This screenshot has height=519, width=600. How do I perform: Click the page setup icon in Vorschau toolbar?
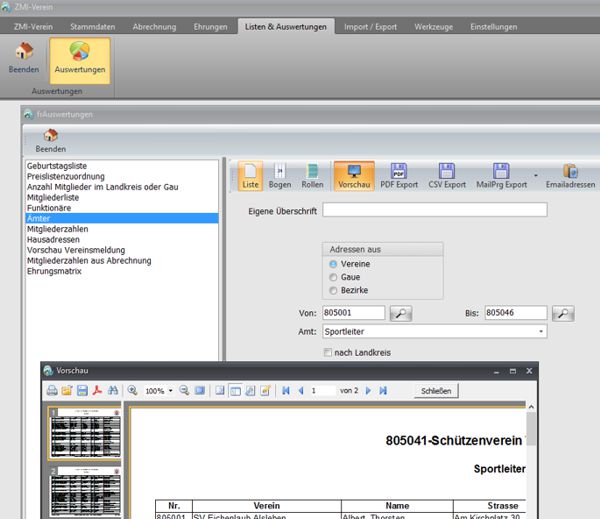(x=250, y=391)
